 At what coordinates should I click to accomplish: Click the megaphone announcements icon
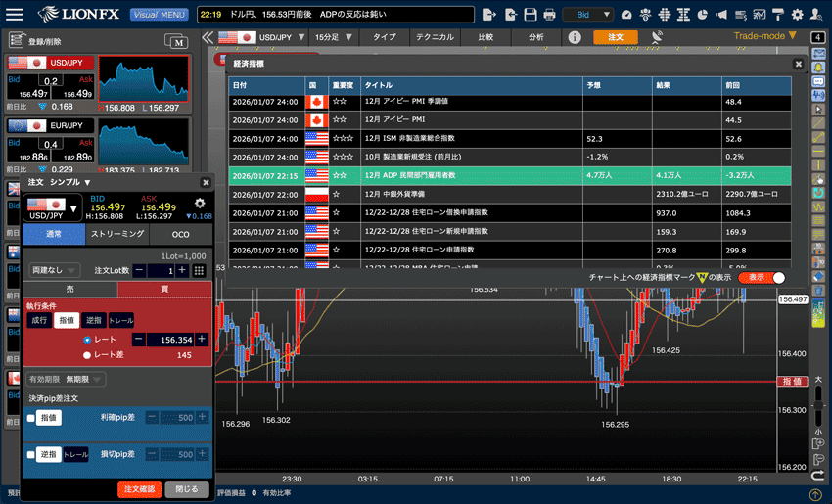click(721, 15)
